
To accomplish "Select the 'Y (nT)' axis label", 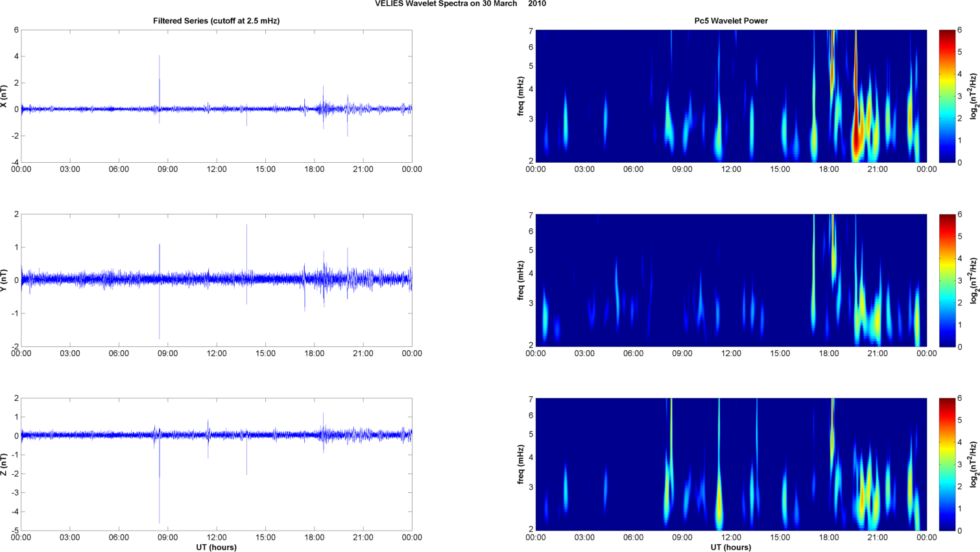I will 5,280.
